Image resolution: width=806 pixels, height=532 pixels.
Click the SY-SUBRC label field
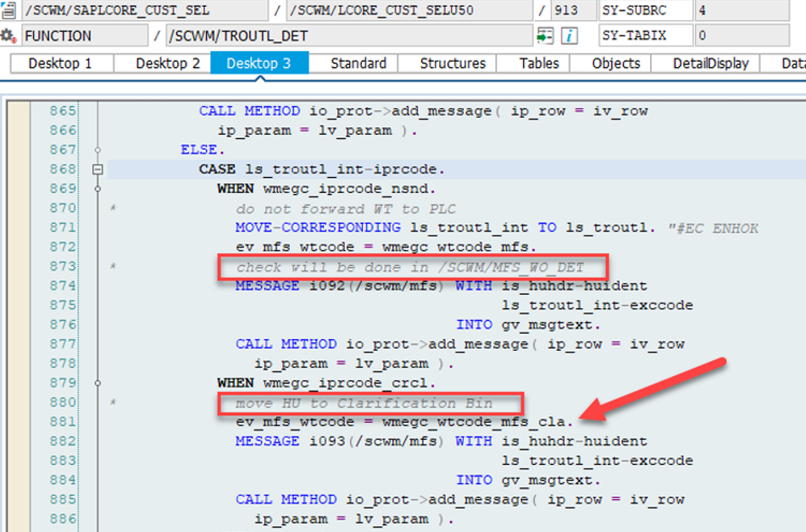tap(646, 10)
